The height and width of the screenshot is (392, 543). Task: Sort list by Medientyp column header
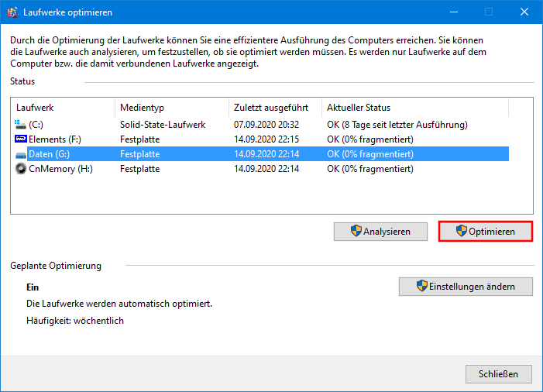pos(171,108)
